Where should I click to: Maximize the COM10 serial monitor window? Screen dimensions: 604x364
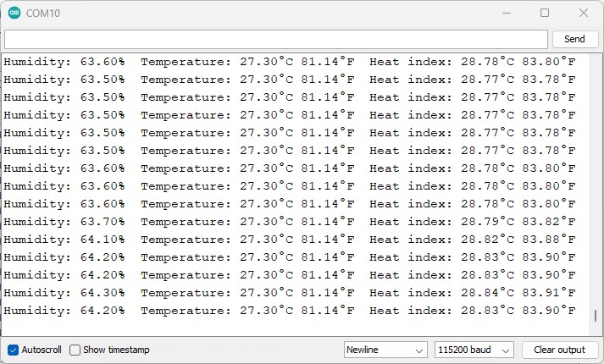545,14
